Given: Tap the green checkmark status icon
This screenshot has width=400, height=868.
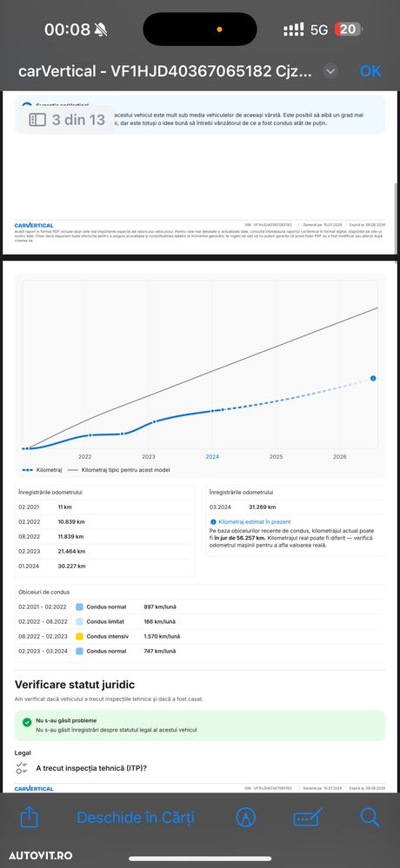Looking at the screenshot, I should pos(27,722).
